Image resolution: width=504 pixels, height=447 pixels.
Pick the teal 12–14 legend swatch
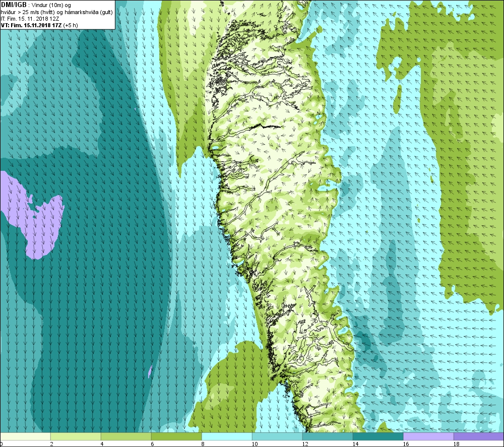coord(328,436)
